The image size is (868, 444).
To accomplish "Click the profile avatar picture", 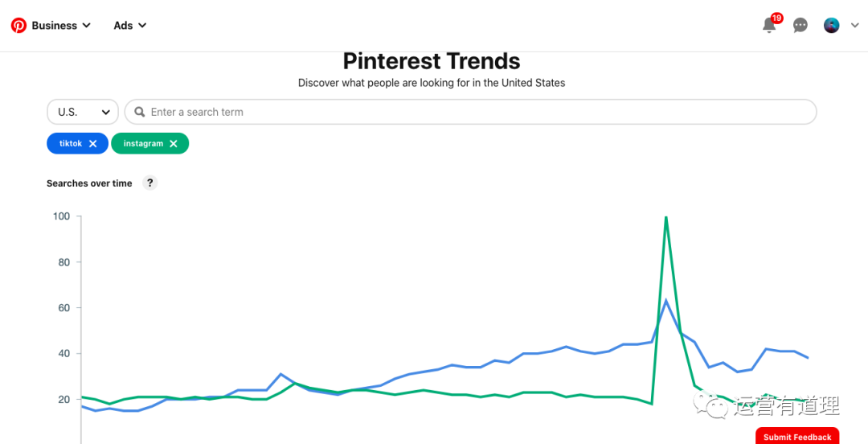I will pyautogui.click(x=831, y=26).
